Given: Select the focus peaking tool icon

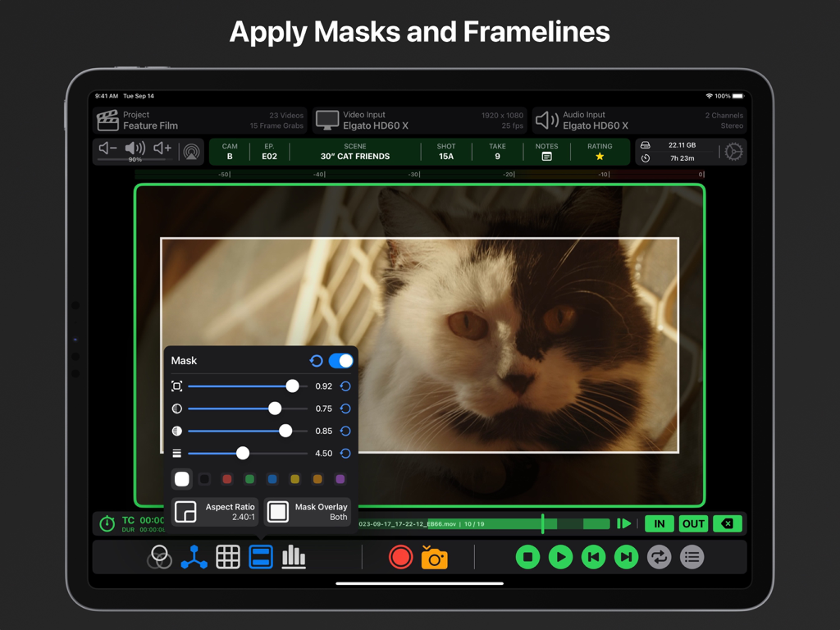Looking at the screenshot, I should (194, 557).
